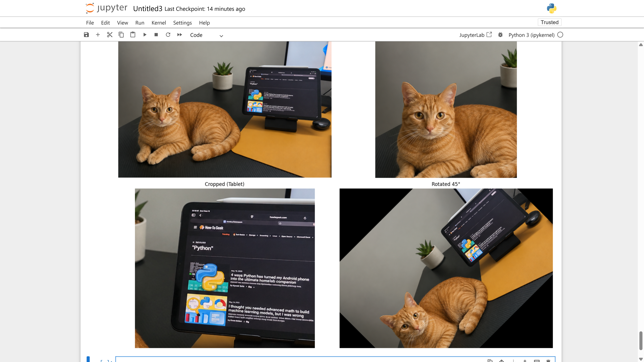This screenshot has height=362, width=644.
Task: Click the Jupyter logo
Action: pos(106,8)
